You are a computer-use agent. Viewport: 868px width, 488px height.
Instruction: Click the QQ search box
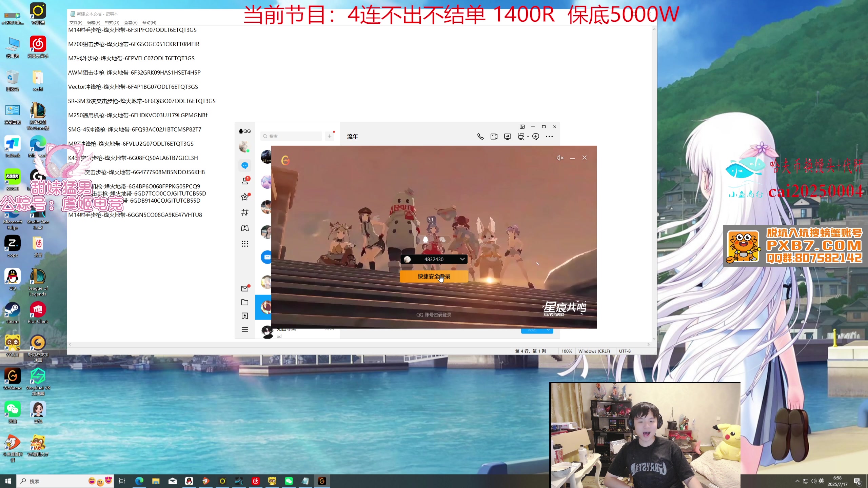click(292, 136)
